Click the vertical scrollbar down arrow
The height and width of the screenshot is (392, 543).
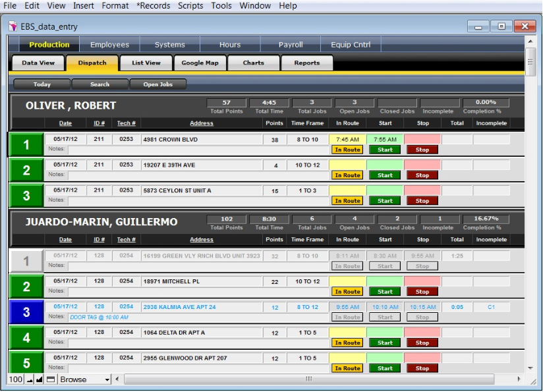coord(530,368)
